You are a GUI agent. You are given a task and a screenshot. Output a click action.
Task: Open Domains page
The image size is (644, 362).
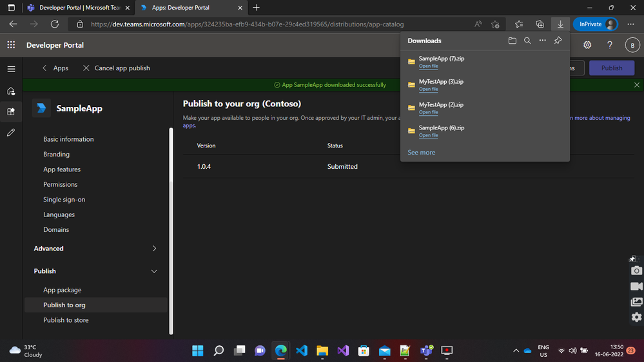(x=56, y=229)
